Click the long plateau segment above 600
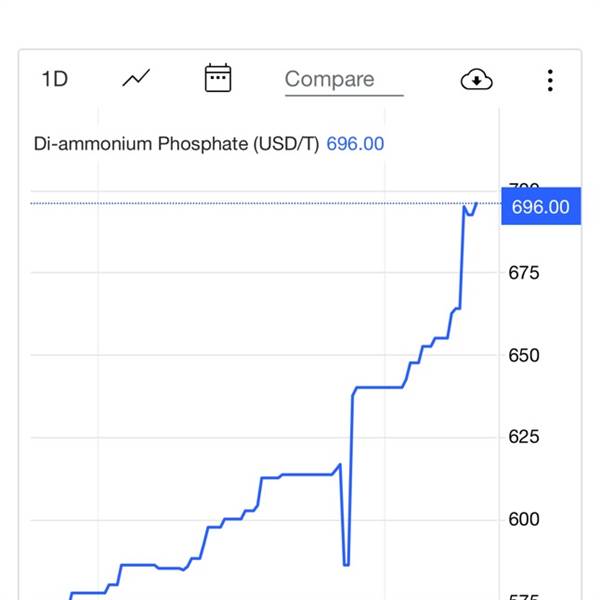Image resolution: width=600 pixels, height=600 pixels. 307,474
